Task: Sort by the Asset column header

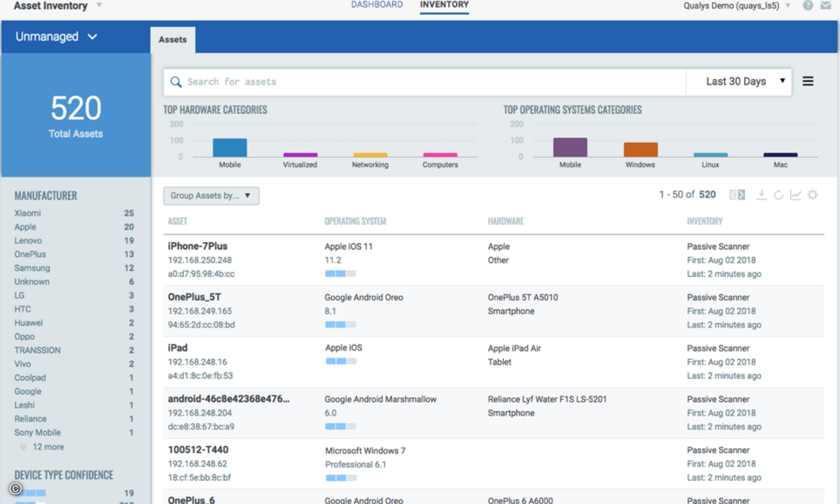Action: point(178,221)
